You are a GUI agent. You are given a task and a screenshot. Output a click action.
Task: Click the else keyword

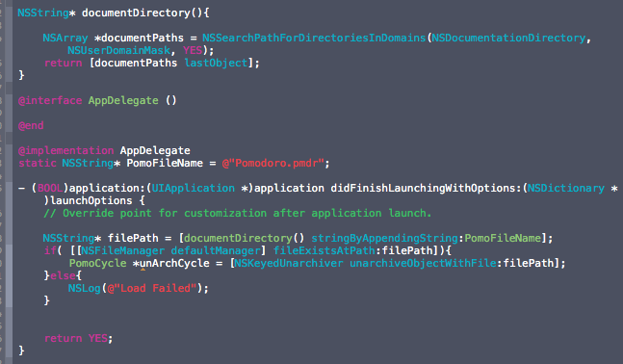coord(63,275)
